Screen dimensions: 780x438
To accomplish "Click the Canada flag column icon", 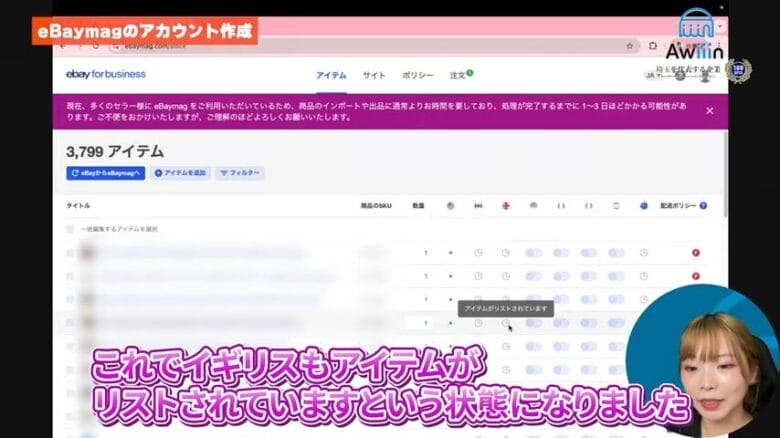I will [478, 206].
